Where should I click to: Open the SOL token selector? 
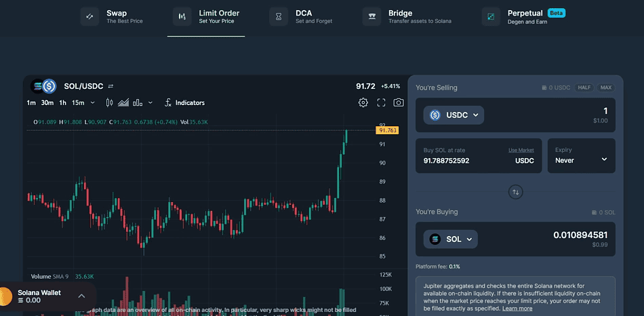pyautogui.click(x=451, y=239)
